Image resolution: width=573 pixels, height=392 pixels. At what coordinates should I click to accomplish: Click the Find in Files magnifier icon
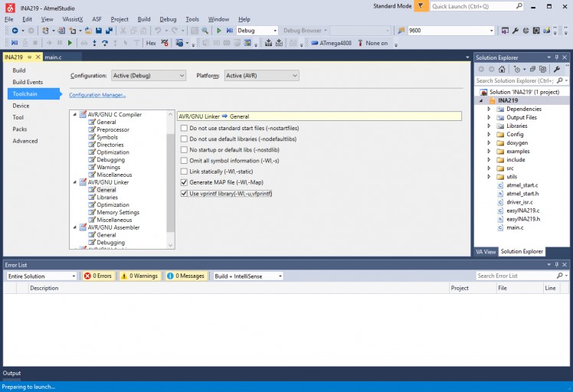tap(205, 31)
